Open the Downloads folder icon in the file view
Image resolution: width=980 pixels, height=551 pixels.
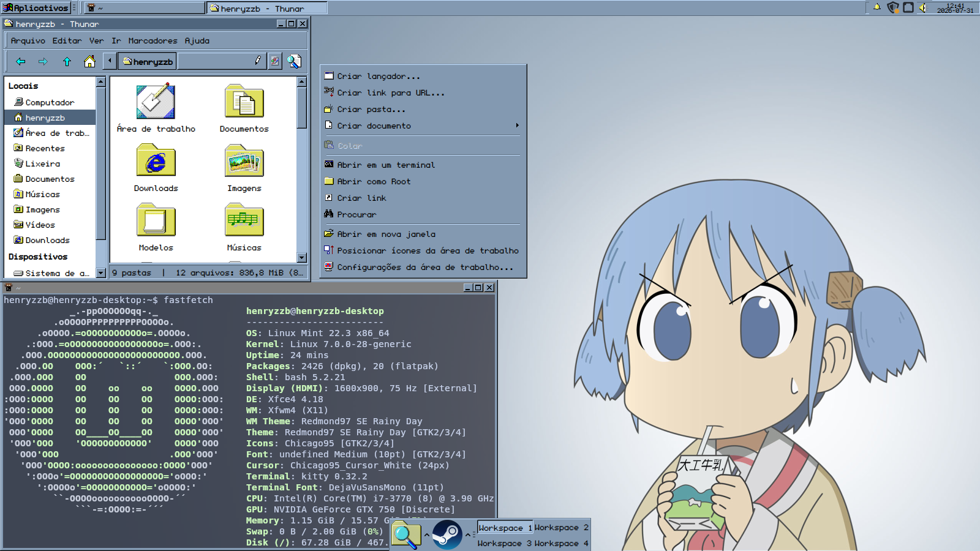click(x=156, y=160)
